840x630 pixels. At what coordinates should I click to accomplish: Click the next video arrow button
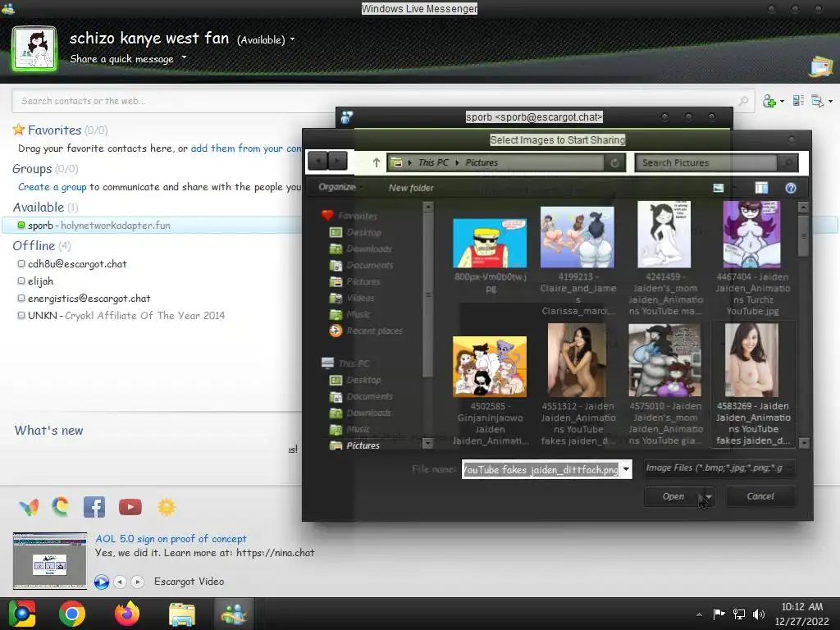[137, 582]
